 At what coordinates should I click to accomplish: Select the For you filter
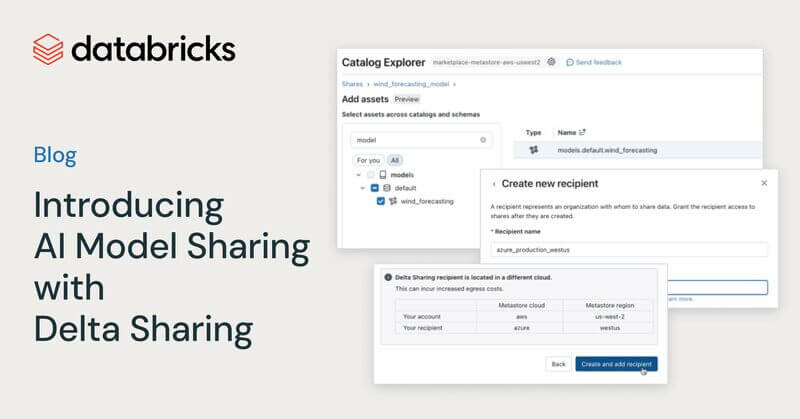[x=368, y=160]
